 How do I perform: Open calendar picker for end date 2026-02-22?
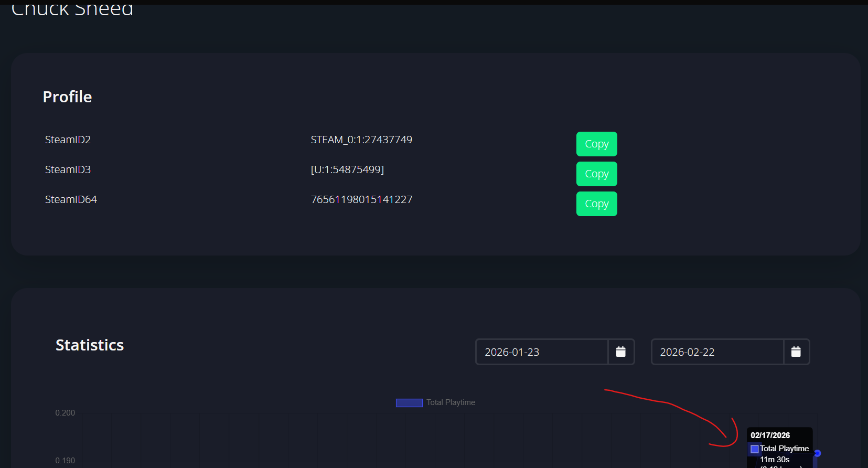796,352
